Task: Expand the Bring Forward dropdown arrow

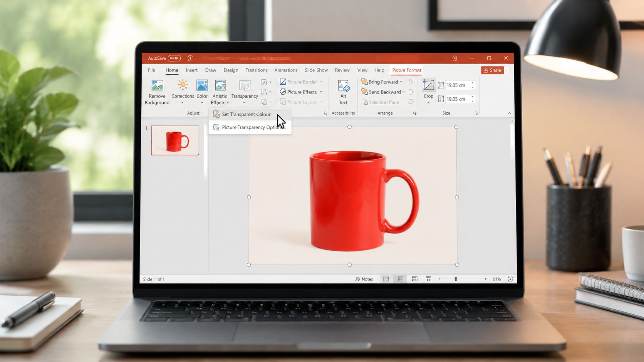Action: coord(401,82)
